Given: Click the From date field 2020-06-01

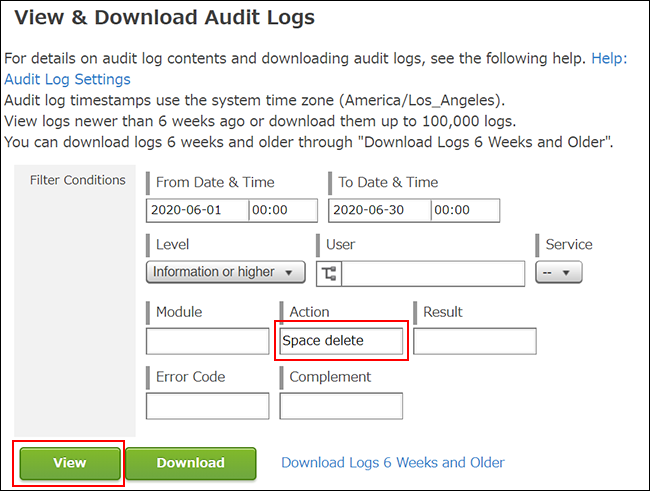Looking at the screenshot, I should point(197,211).
